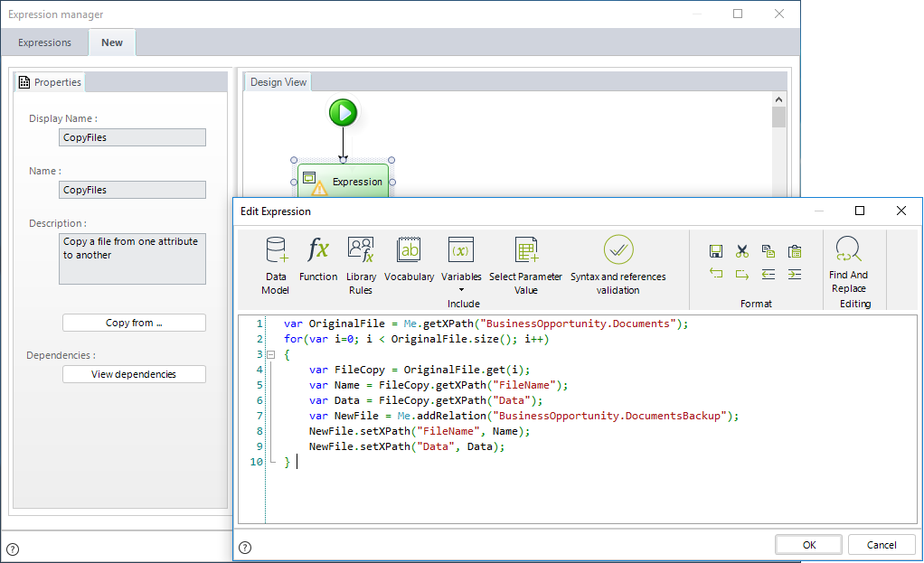Switch to the Expressions tab
The image size is (924, 563).
point(45,42)
